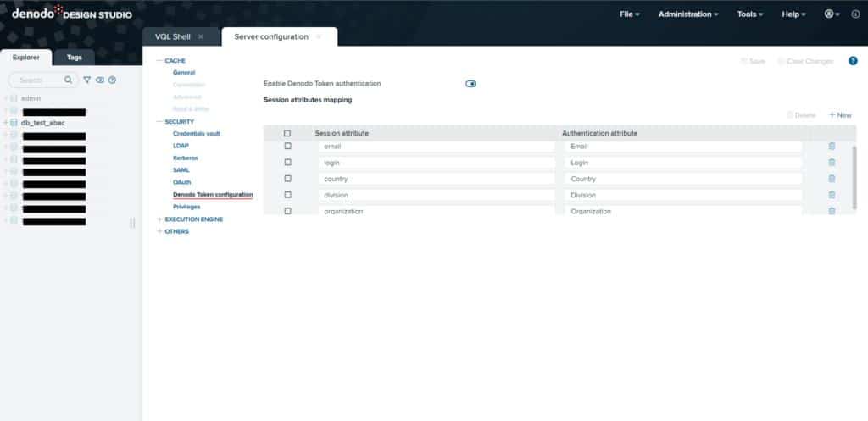Edit the Division authentication attribute field
This screenshot has height=421, width=868.
[684, 195]
